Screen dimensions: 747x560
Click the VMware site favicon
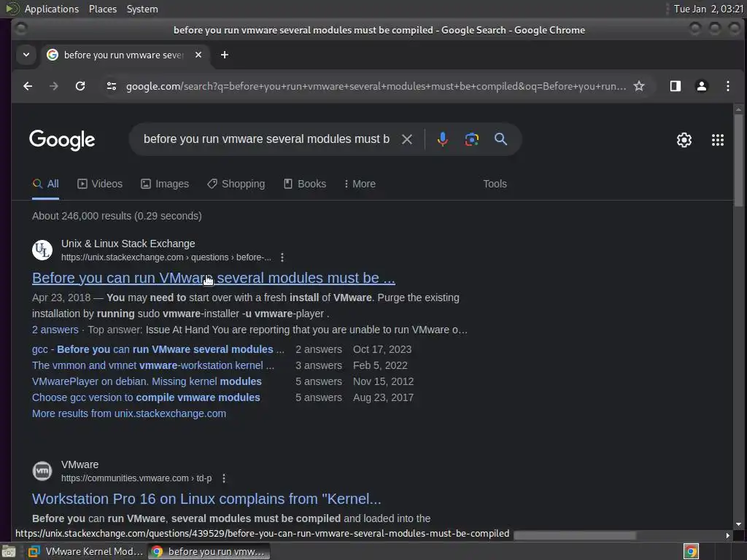pos(42,471)
